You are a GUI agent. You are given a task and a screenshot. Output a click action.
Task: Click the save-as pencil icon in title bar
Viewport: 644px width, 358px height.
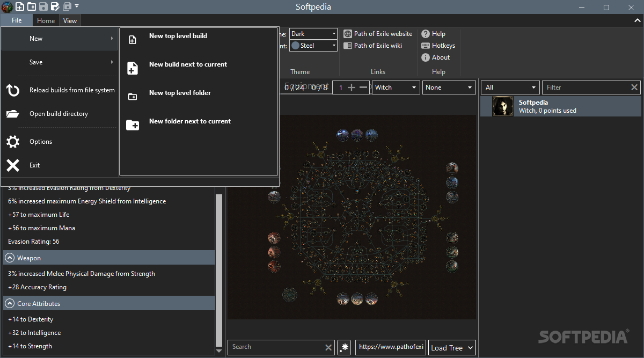pyautogui.click(x=55, y=6)
